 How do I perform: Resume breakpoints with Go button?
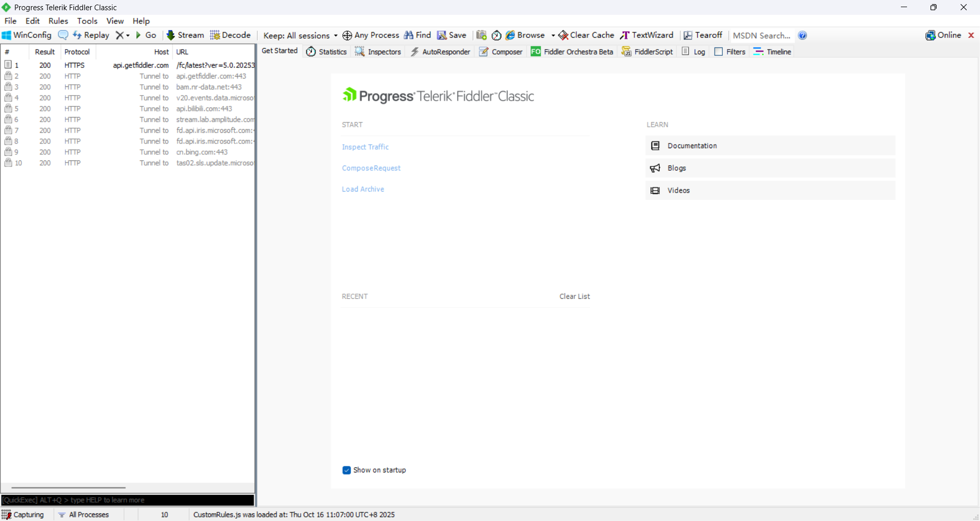tap(146, 35)
